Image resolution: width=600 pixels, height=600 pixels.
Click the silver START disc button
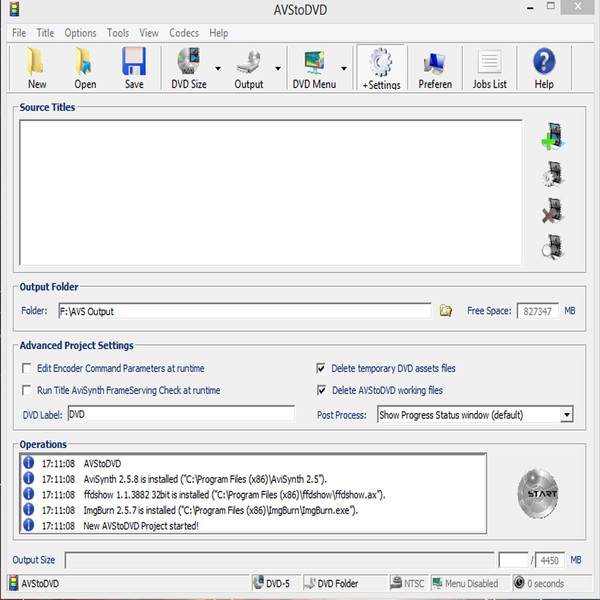(538, 494)
